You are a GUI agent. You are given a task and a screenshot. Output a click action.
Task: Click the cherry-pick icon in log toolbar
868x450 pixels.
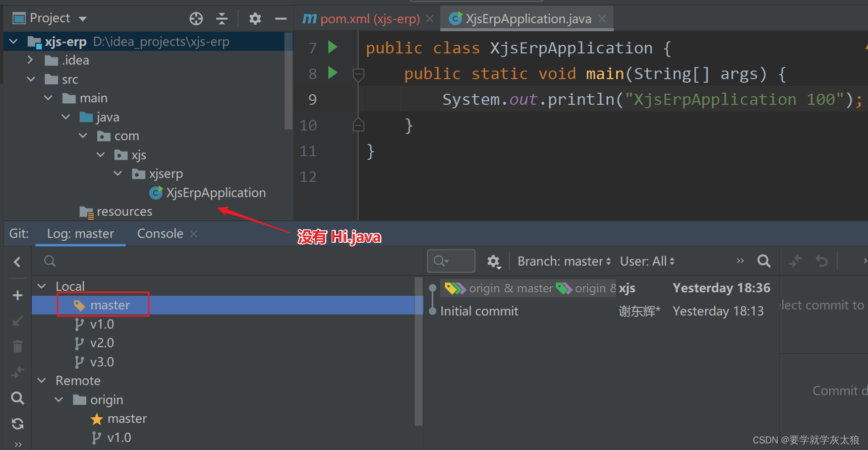coord(795,261)
